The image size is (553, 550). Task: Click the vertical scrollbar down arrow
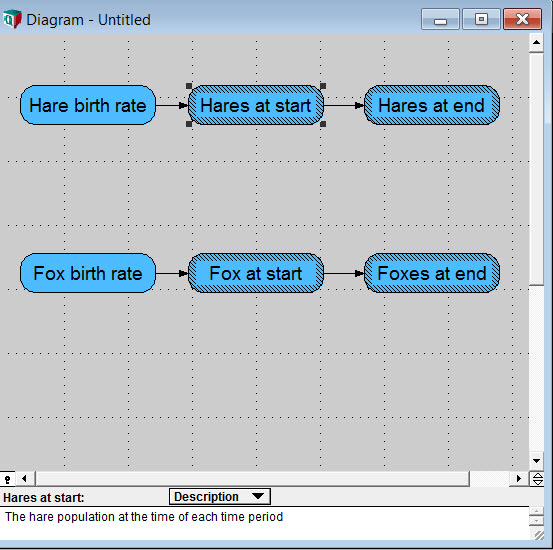click(x=536, y=461)
